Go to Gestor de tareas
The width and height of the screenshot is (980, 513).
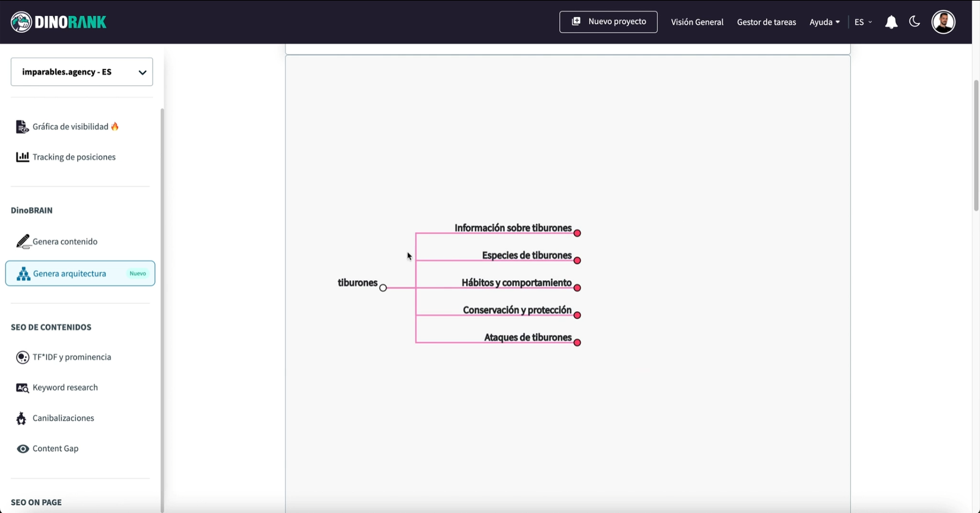766,22
